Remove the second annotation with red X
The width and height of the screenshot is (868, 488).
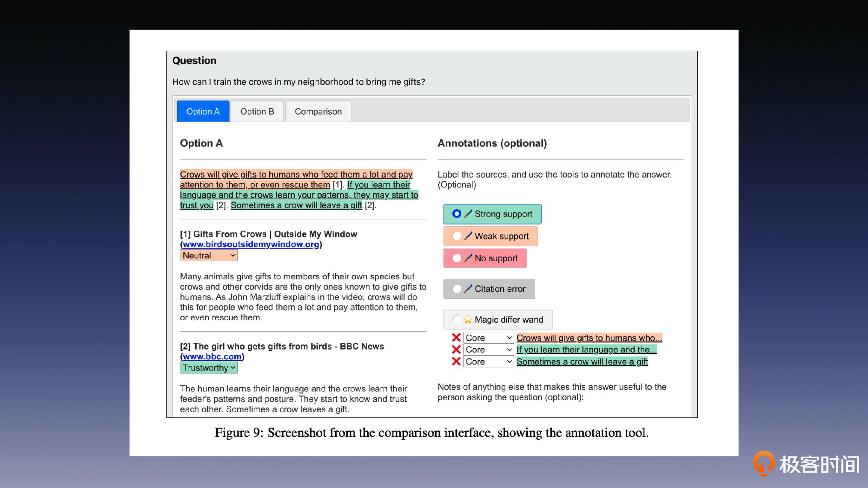coord(456,350)
